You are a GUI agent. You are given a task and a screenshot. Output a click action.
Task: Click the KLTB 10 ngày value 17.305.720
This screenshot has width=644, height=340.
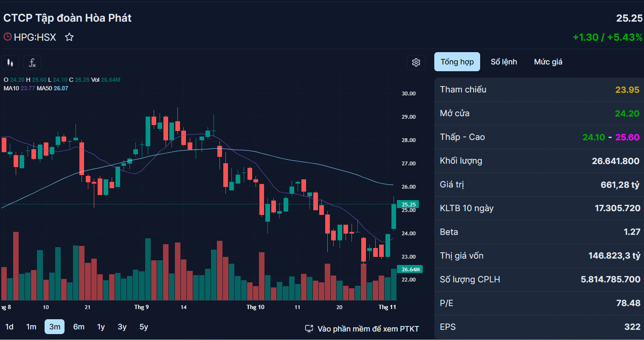click(x=617, y=208)
